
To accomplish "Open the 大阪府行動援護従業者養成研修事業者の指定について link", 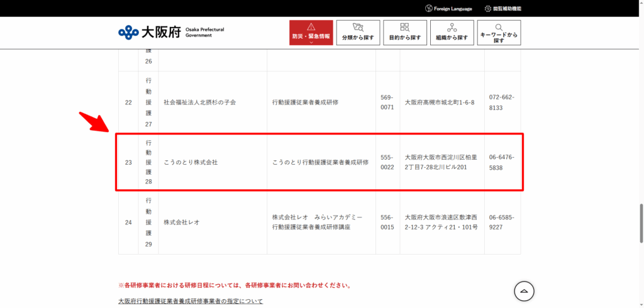I will (x=191, y=301).
